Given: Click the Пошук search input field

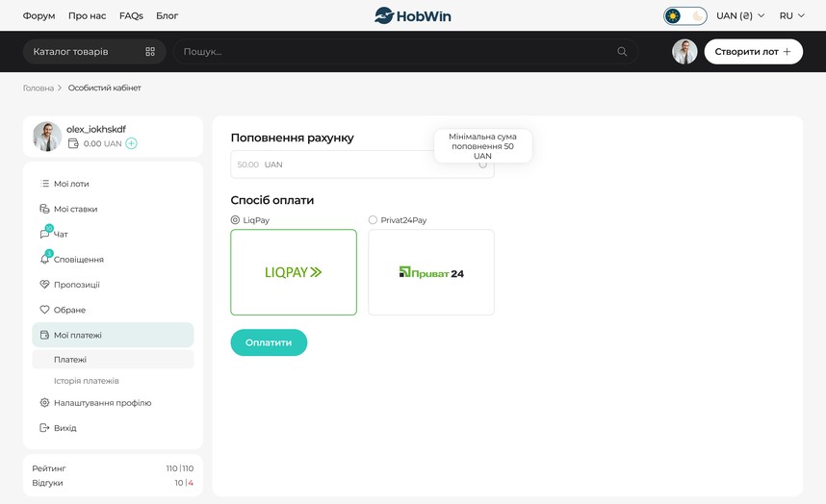Looking at the screenshot, I should pyautogui.click(x=405, y=52).
